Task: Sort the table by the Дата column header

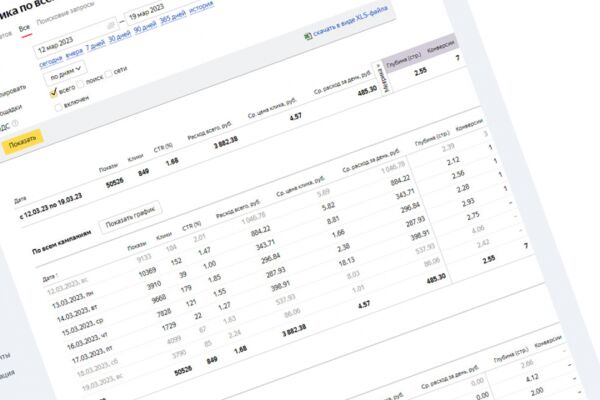Action: pos(50,278)
